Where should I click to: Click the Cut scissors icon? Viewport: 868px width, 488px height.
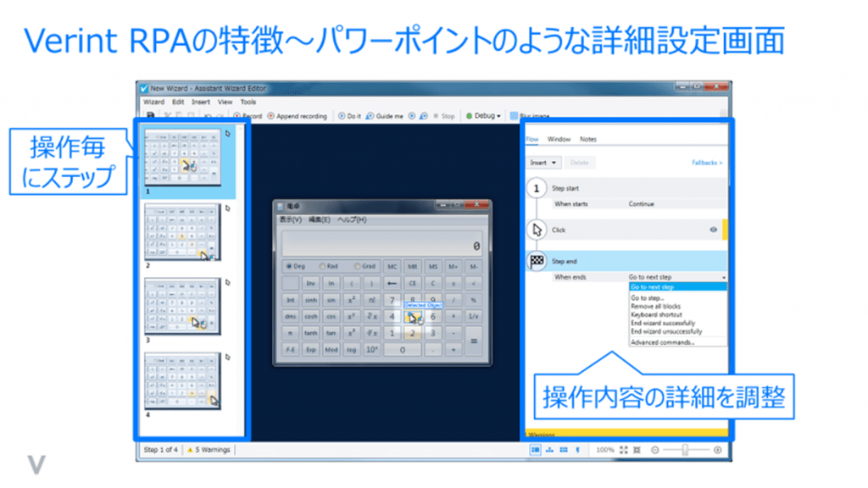click(167, 115)
